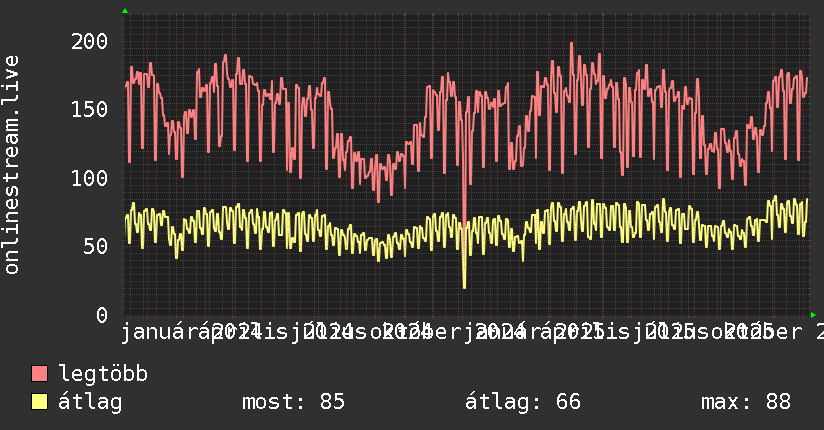Click the green arrow at x-axis end
Image resolution: width=824 pixels, height=430 pixels.
coord(813,315)
